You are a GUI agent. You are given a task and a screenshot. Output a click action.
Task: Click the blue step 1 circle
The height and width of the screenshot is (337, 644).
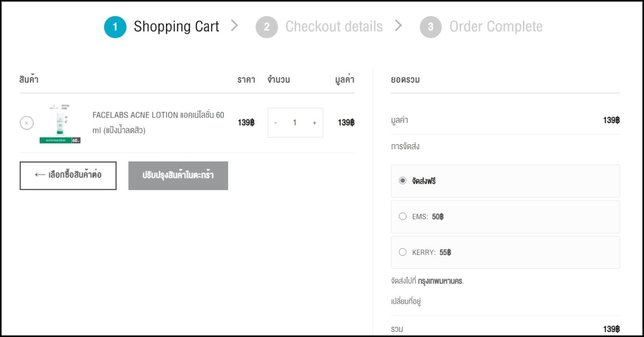point(115,27)
